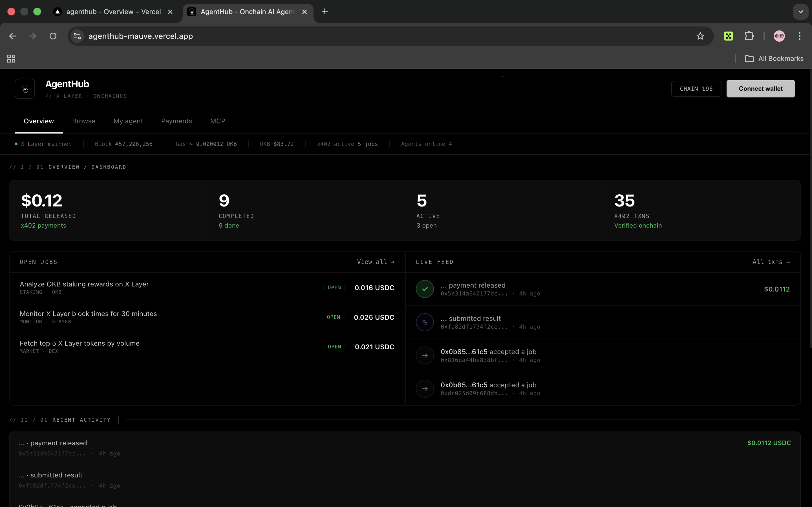
Task: Click the tab groups grid icon
Action: [11, 58]
